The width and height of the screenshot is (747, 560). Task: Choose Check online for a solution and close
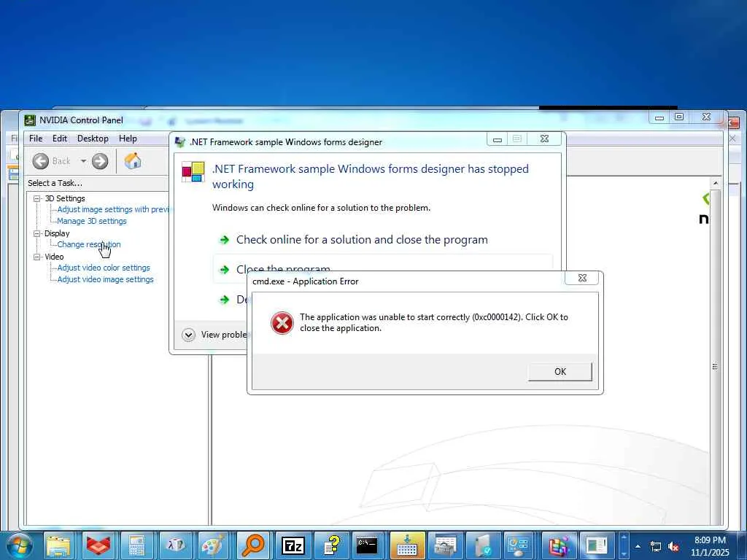[362, 239]
